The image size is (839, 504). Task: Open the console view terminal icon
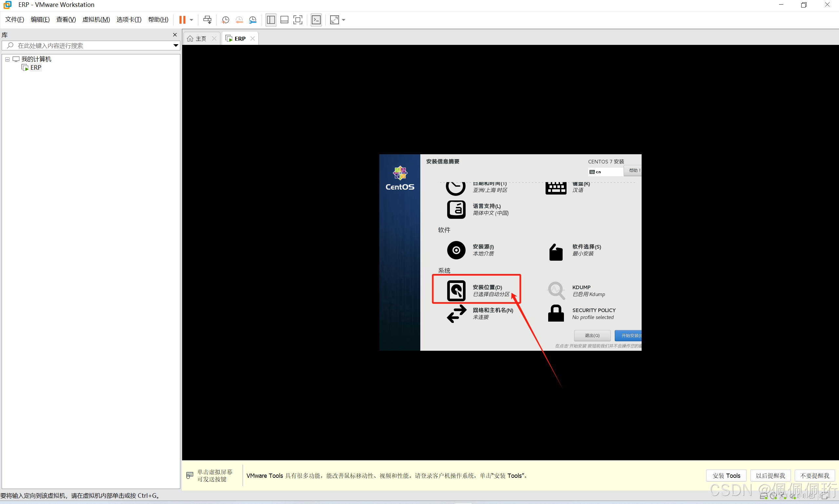(x=316, y=20)
